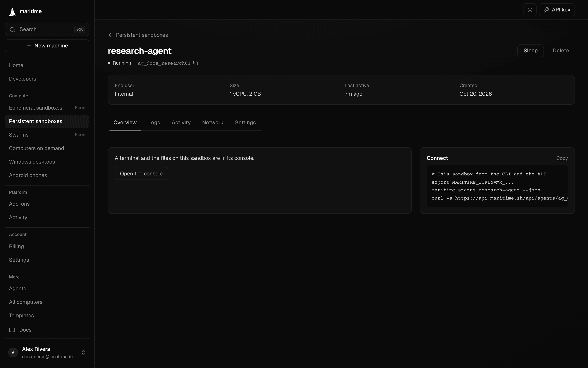Open the sandbox Settings tab
The height and width of the screenshot is (368, 588).
[x=245, y=122]
